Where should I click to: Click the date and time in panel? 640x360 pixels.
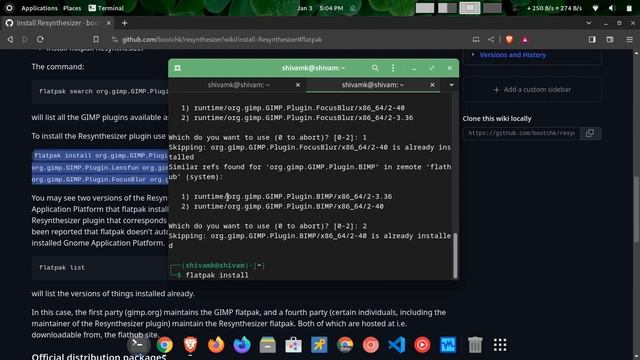(x=320, y=8)
